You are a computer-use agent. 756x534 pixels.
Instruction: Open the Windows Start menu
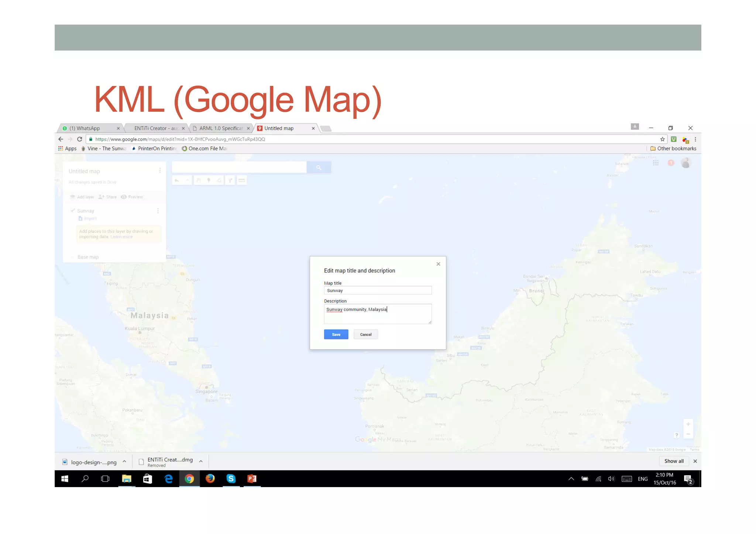pyautogui.click(x=65, y=479)
